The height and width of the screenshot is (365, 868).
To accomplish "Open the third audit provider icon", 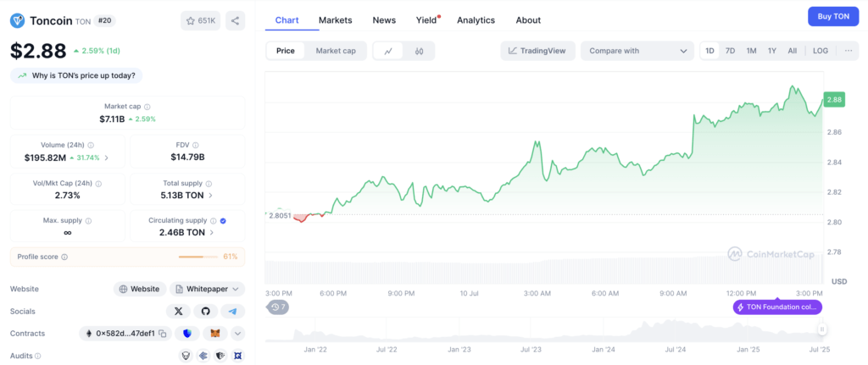I will (220, 356).
